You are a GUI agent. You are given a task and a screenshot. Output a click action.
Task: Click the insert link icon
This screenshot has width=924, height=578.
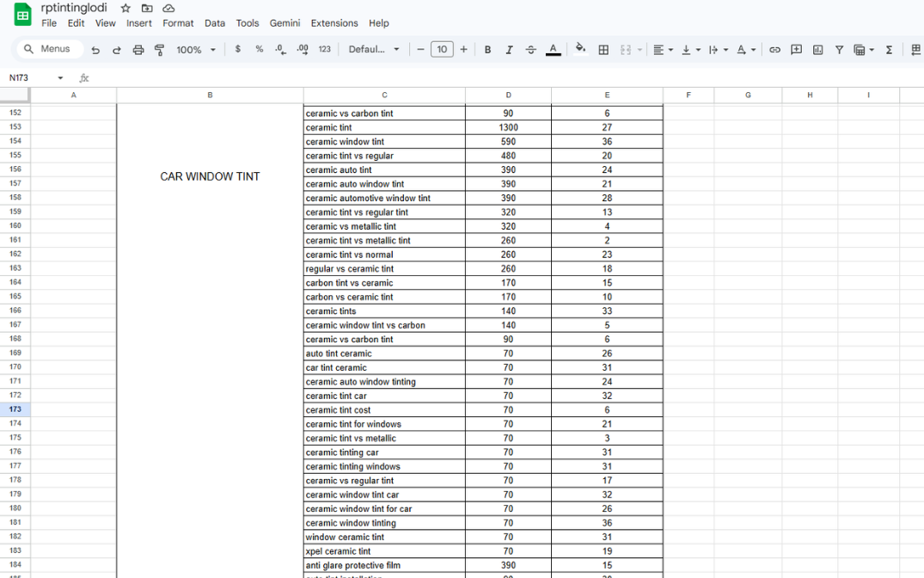[774, 50]
